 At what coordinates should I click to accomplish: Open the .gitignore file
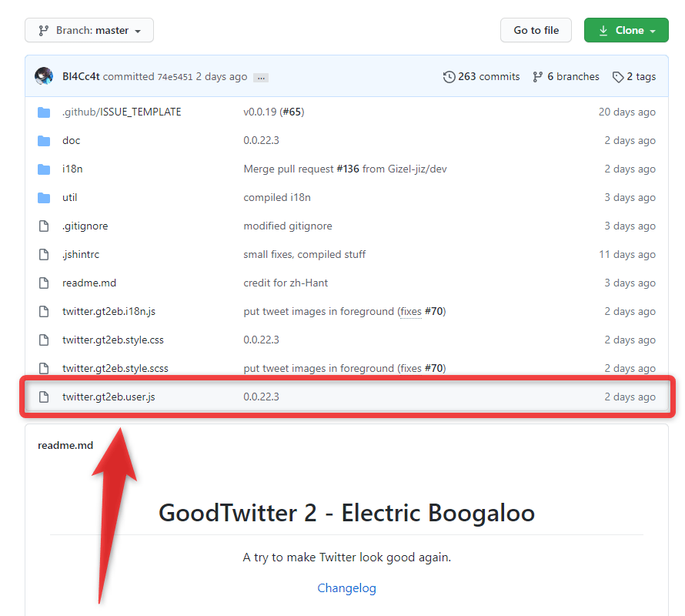click(85, 226)
